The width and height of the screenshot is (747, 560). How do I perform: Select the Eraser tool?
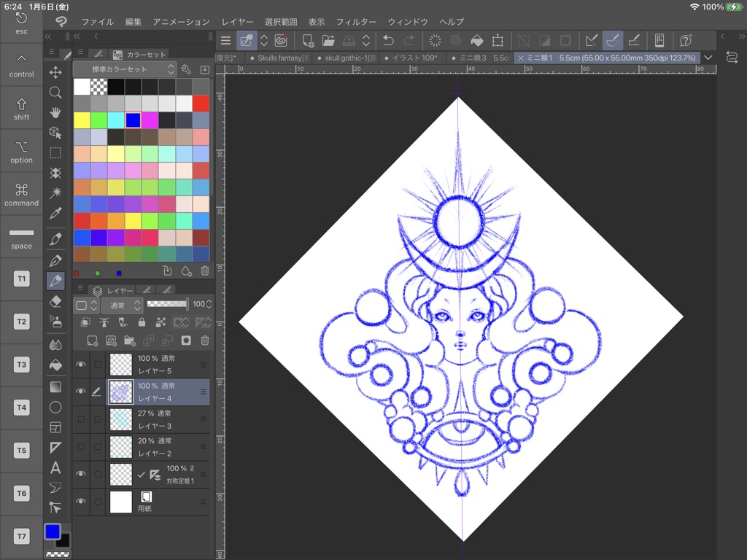pos(55,301)
